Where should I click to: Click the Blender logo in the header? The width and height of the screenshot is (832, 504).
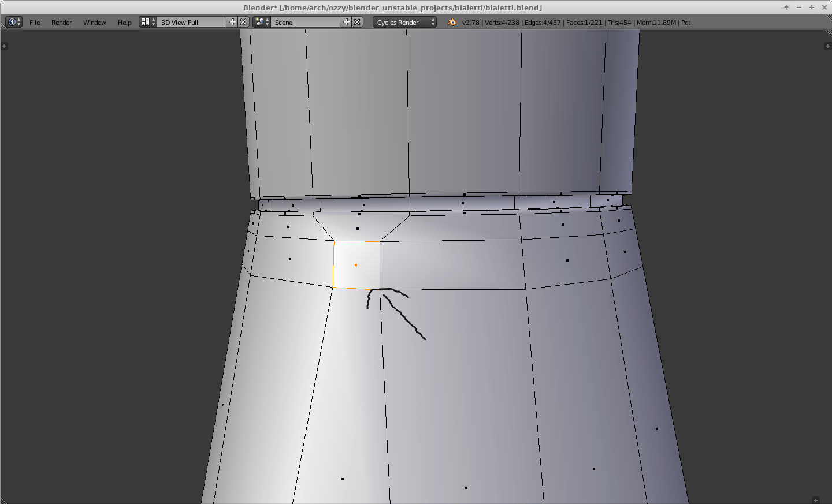click(x=451, y=22)
